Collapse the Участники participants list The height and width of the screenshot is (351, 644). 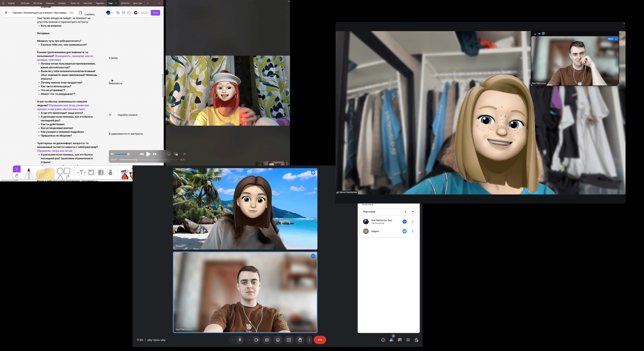(413, 212)
